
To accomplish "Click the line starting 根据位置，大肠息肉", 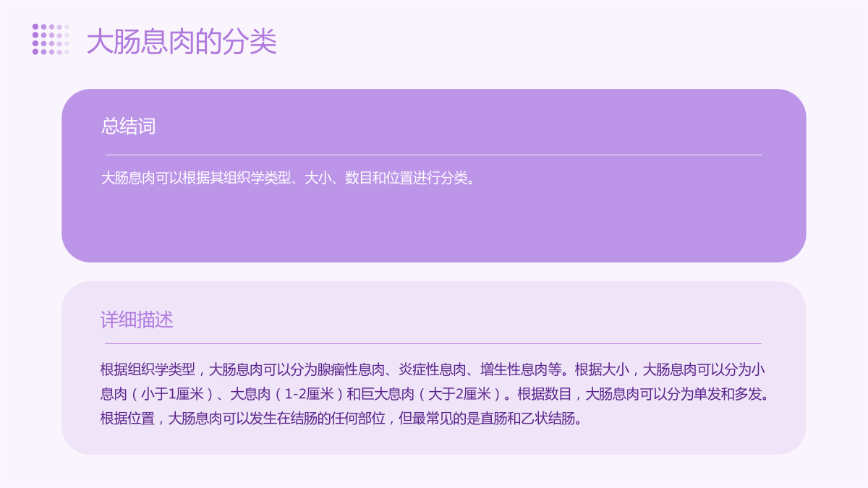I will 341,419.
